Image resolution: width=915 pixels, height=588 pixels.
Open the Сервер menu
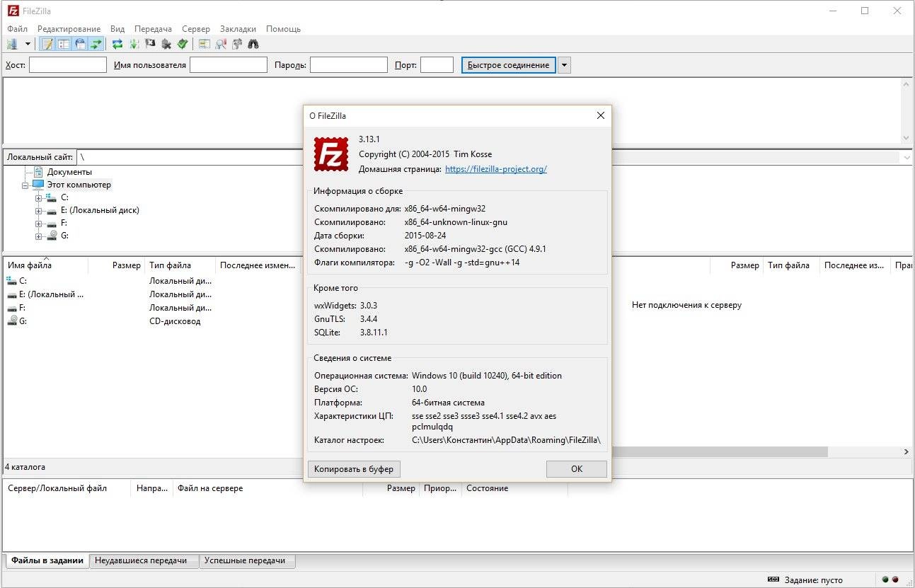pyautogui.click(x=196, y=29)
